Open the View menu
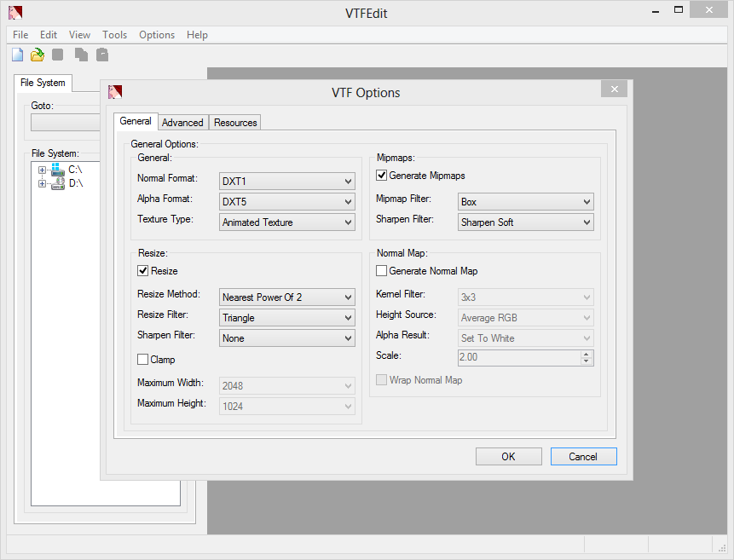The width and height of the screenshot is (734, 560). (x=79, y=35)
